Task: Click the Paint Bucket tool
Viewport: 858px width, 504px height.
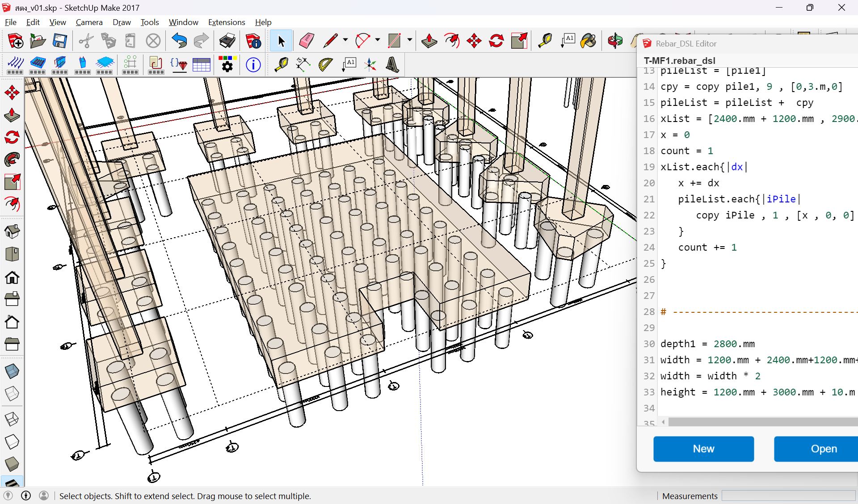Action: [589, 41]
